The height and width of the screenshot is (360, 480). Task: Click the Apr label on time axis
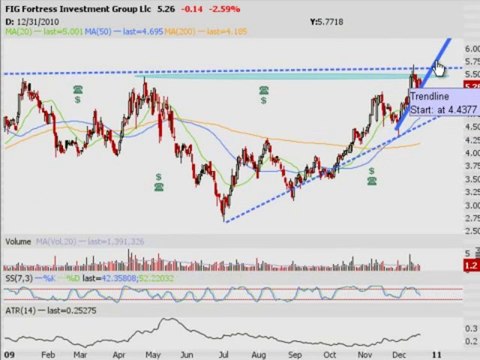(x=119, y=355)
